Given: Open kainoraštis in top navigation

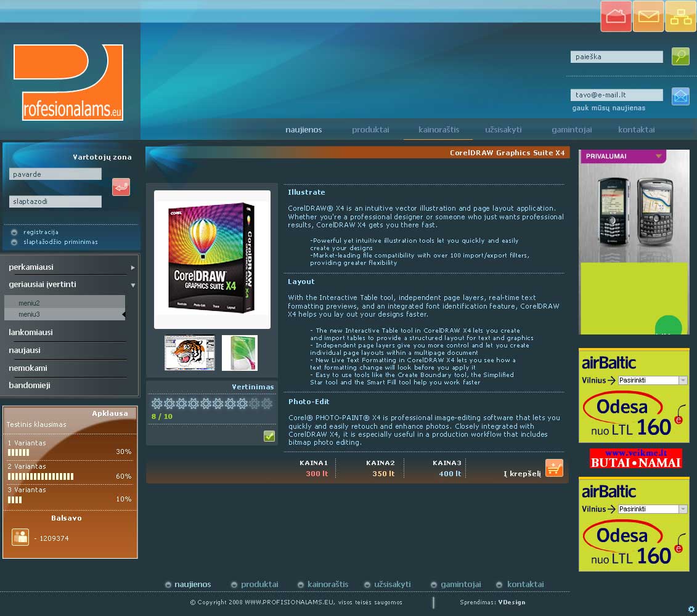Looking at the screenshot, I should 439,130.
